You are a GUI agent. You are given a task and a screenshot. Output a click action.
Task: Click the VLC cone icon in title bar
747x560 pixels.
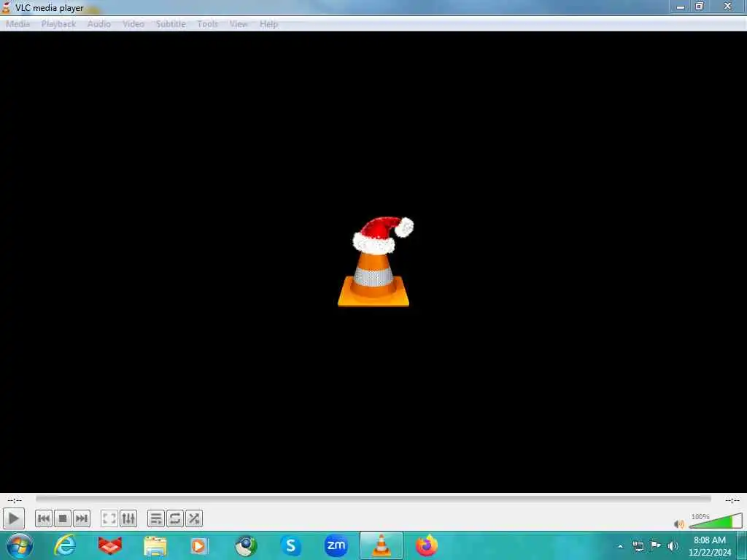click(x=6, y=7)
